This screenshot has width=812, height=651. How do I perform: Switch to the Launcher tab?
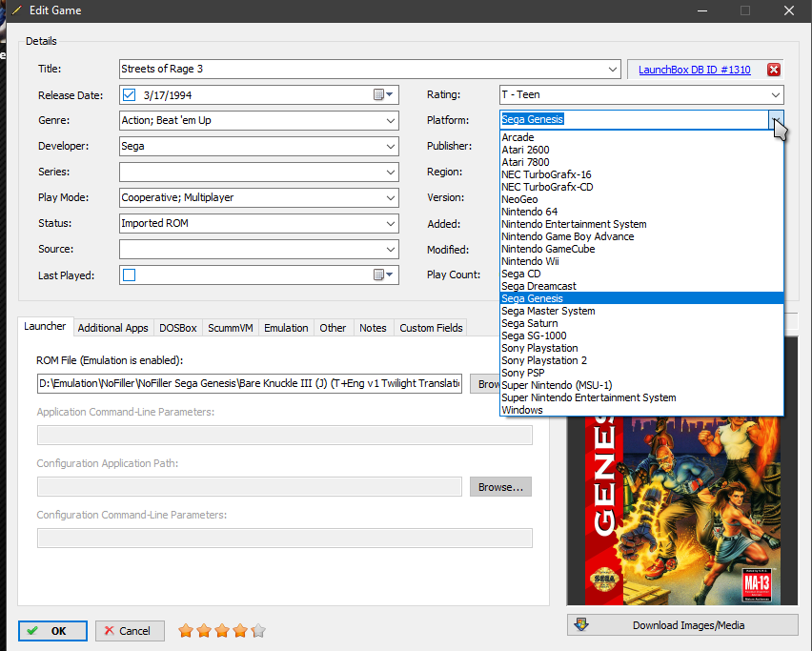coord(45,326)
